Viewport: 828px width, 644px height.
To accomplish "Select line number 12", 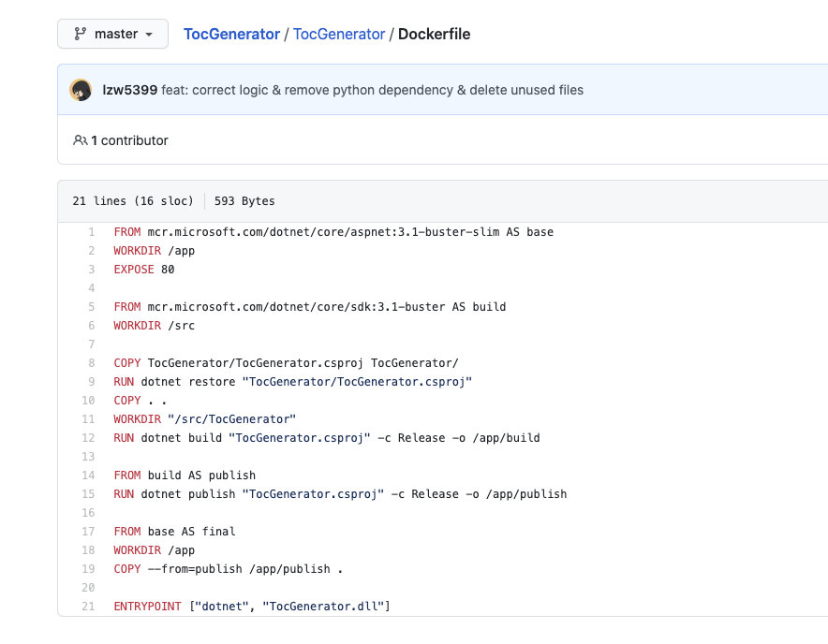I will [88, 438].
